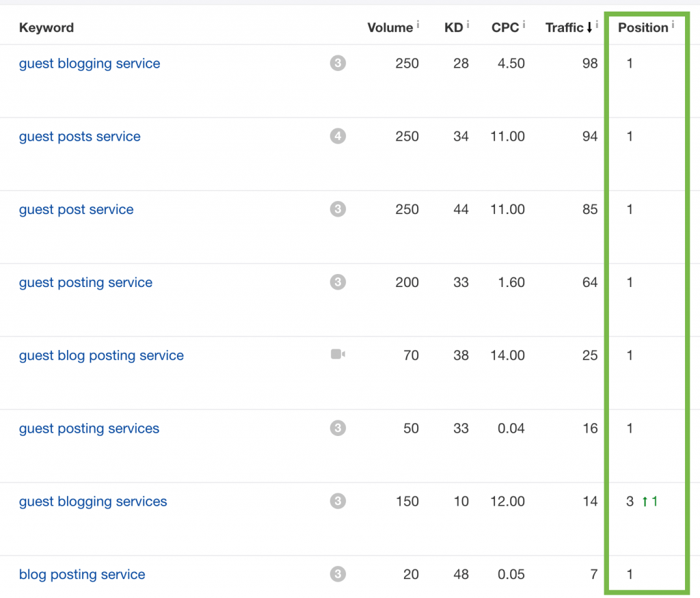Select KD 33 in guest posting services row

461,429
